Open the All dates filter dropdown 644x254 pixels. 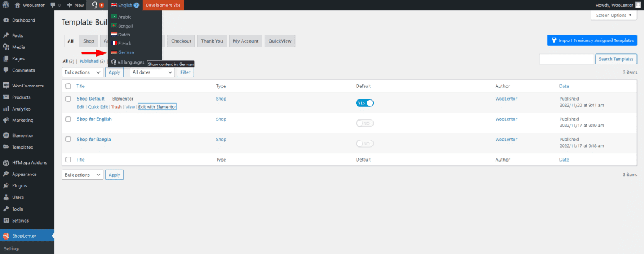pyautogui.click(x=152, y=72)
